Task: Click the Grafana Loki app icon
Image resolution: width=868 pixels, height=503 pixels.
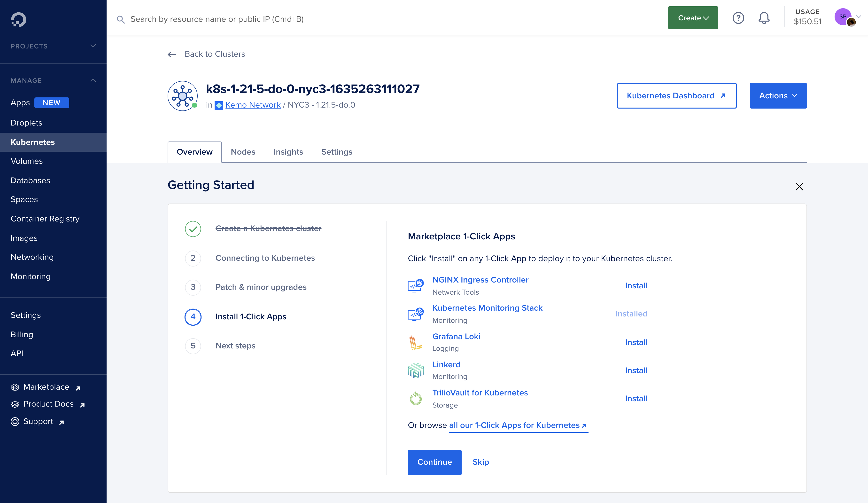Action: [415, 342]
